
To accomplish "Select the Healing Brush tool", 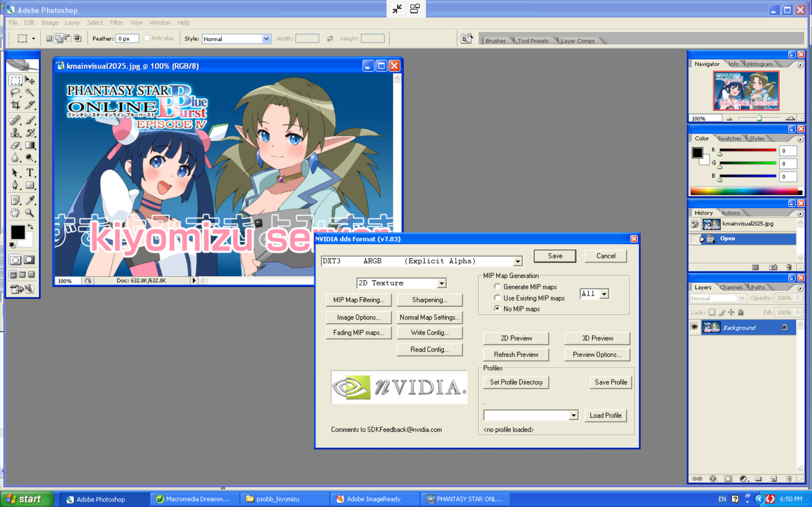I will click(16, 121).
